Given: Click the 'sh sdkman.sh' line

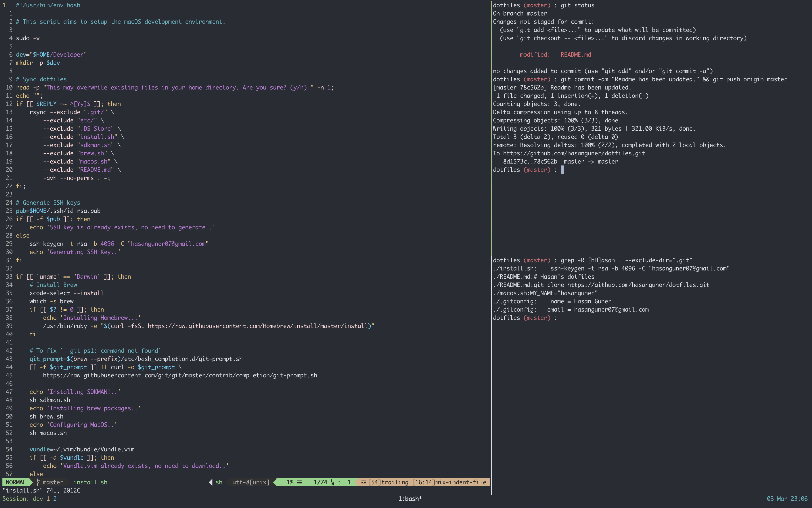Looking at the screenshot, I should pyautogui.click(x=50, y=400).
